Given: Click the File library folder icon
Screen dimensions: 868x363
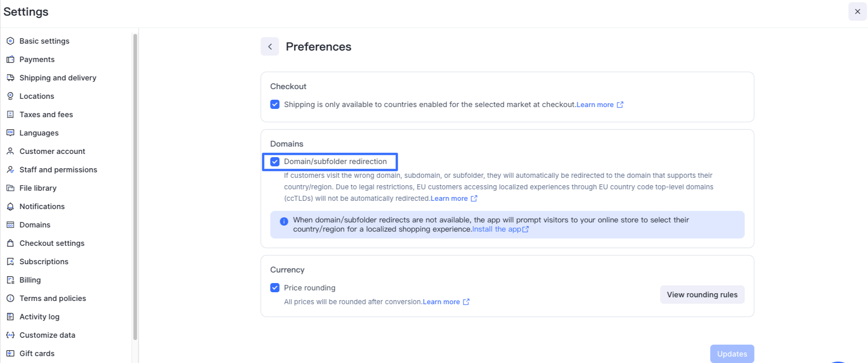Looking at the screenshot, I should coord(10,188).
